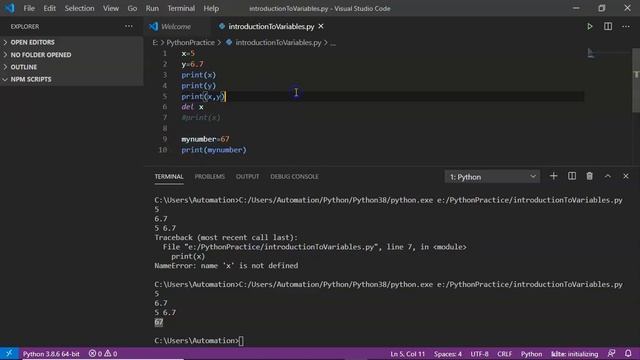
Task: Switch to the Problems panel tab
Action: point(209,176)
